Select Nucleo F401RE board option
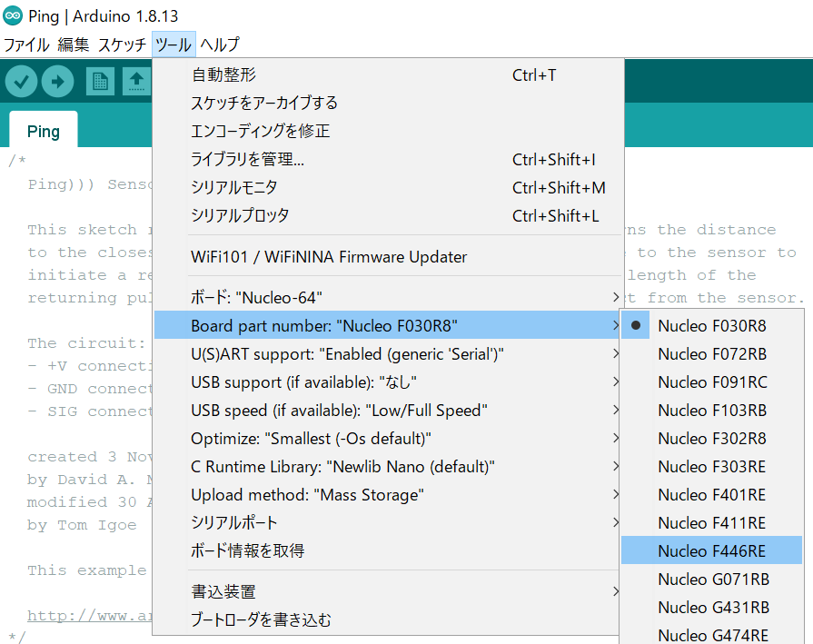Viewport: 813px width, 644px height. pos(712,495)
